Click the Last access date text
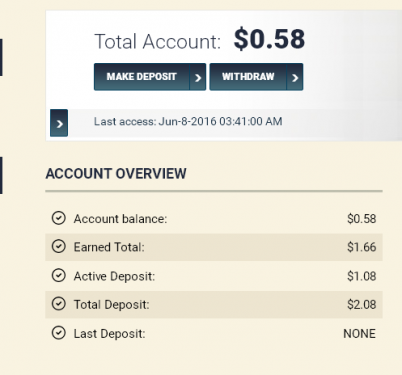Image resolution: width=402 pixels, height=375 pixels. [x=188, y=121]
